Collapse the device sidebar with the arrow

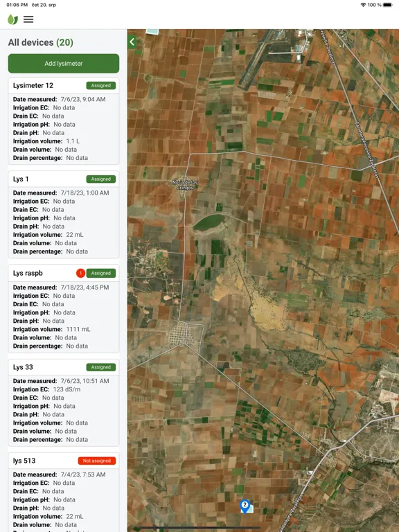132,42
